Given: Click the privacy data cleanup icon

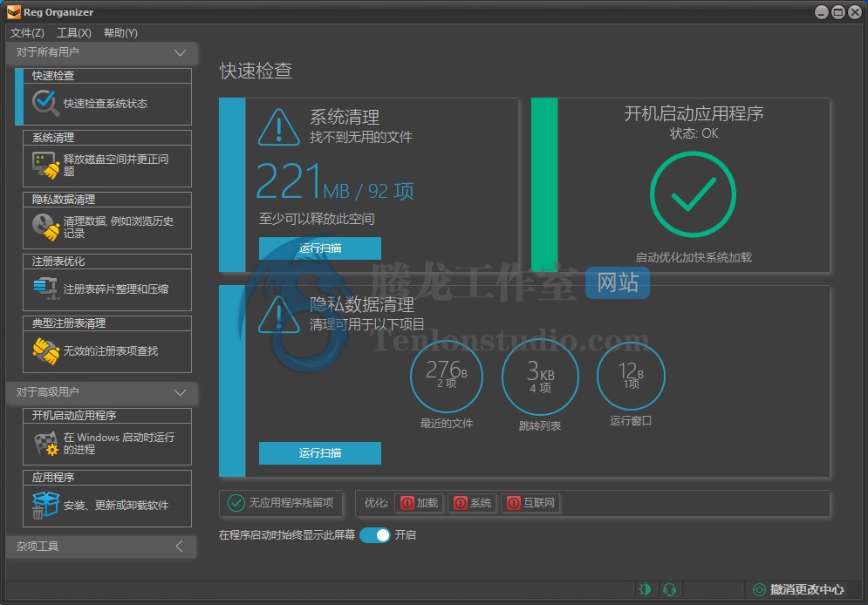Looking at the screenshot, I should (45, 227).
